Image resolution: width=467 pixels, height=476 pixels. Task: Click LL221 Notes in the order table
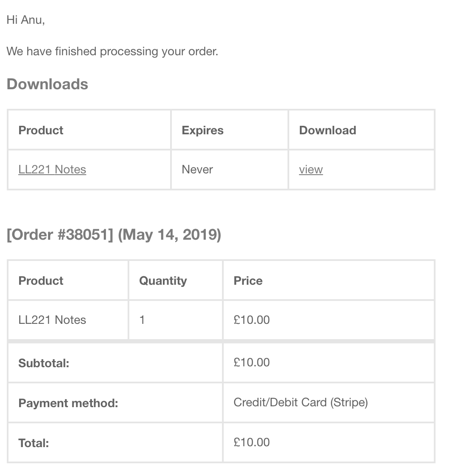[52, 320]
